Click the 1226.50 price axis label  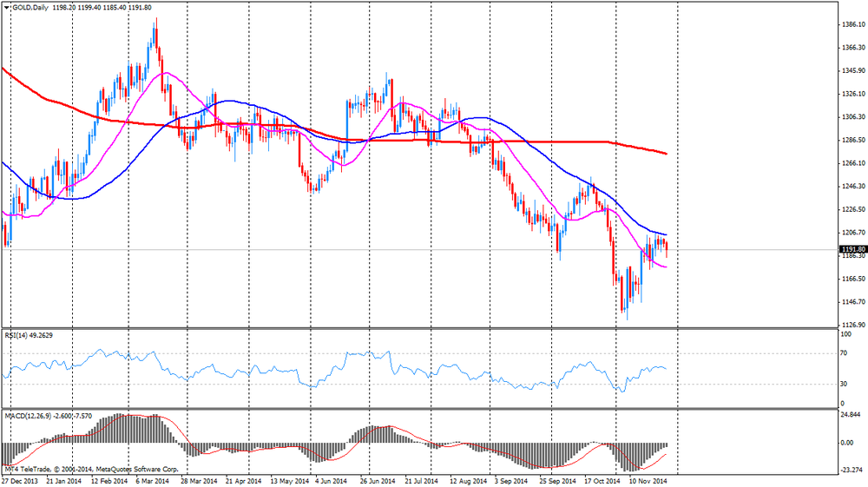point(853,210)
